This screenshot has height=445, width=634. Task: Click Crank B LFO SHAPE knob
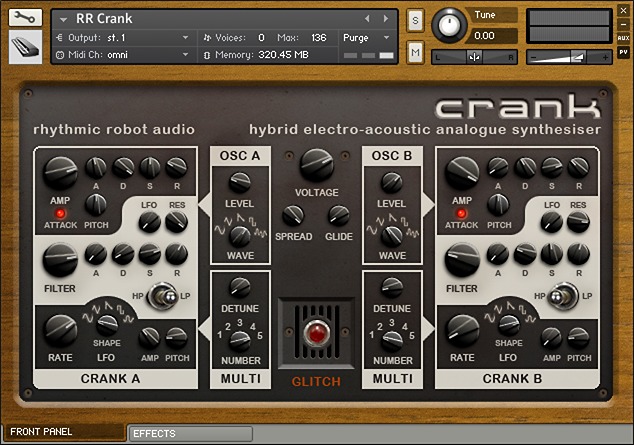click(x=509, y=325)
